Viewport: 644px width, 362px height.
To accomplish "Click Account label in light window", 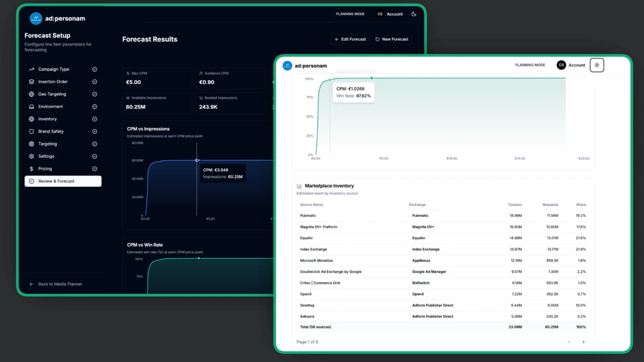I will pos(577,65).
